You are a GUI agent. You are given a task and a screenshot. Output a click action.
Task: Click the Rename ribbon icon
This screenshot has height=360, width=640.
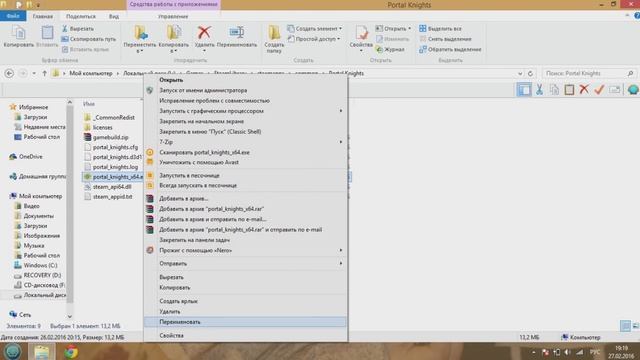pos(237,33)
